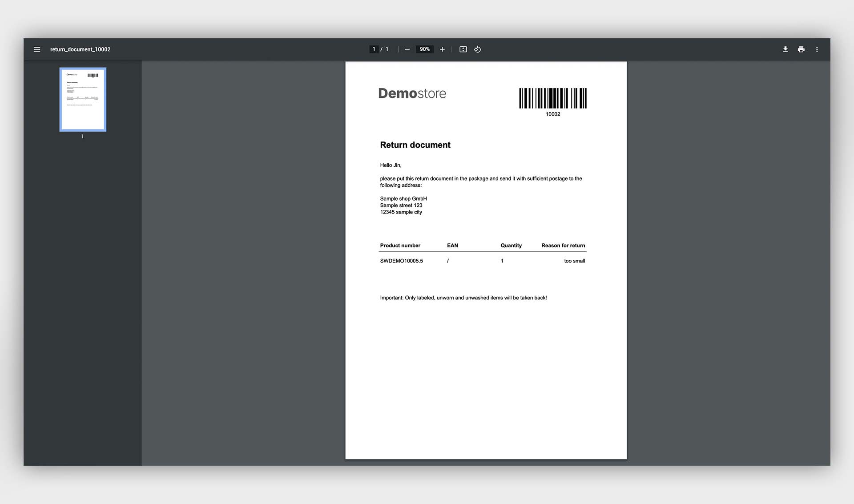The height and width of the screenshot is (504, 854).
Task: Click the return_document_10002 file title
Action: tap(80, 49)
